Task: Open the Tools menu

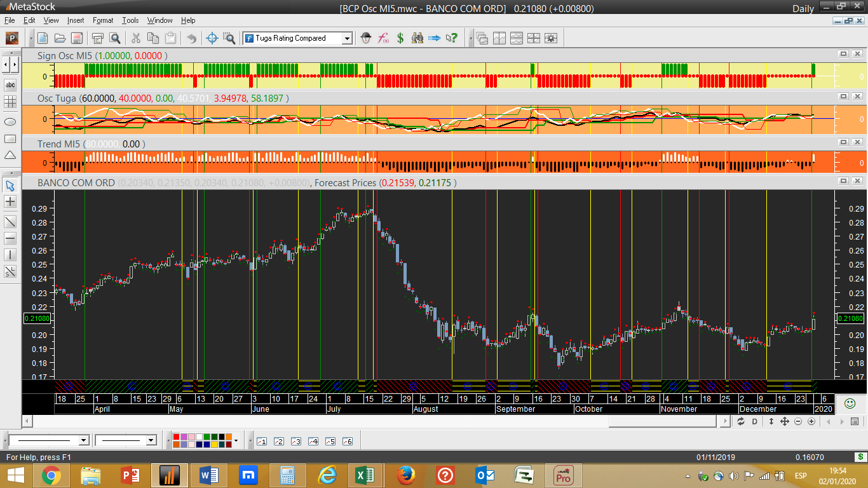Action: point(130,20)
